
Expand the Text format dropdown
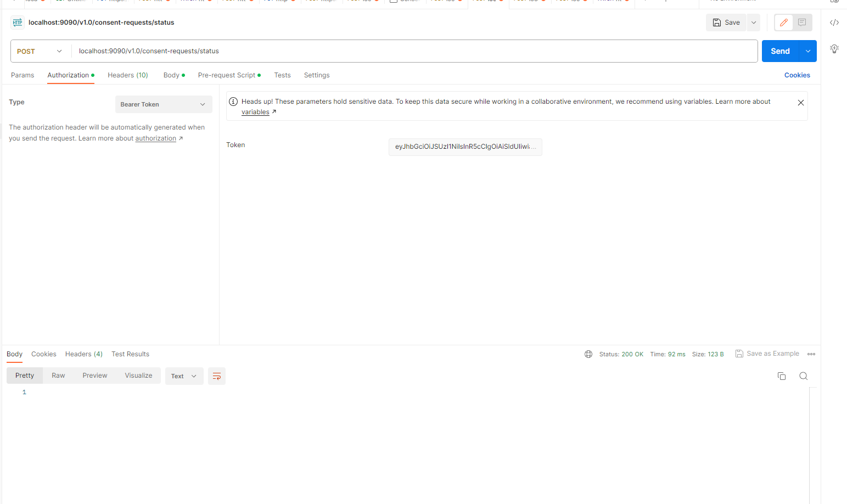coord(184,376)
